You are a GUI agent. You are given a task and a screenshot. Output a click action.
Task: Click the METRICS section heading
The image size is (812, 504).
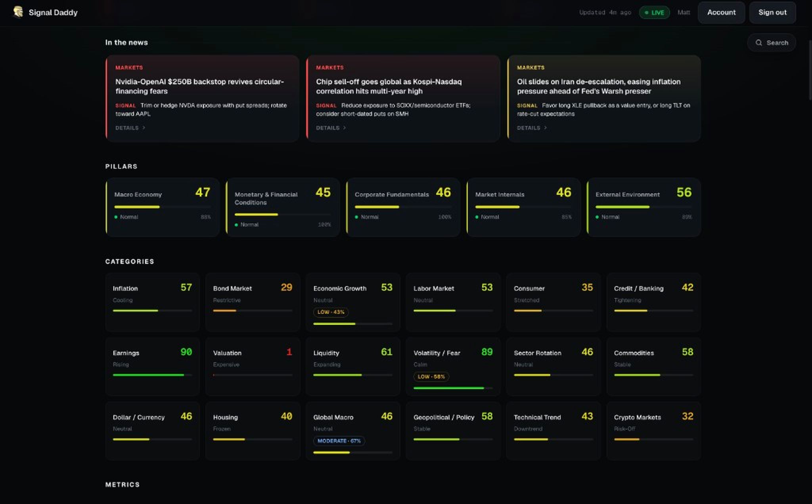coord(123,485)
